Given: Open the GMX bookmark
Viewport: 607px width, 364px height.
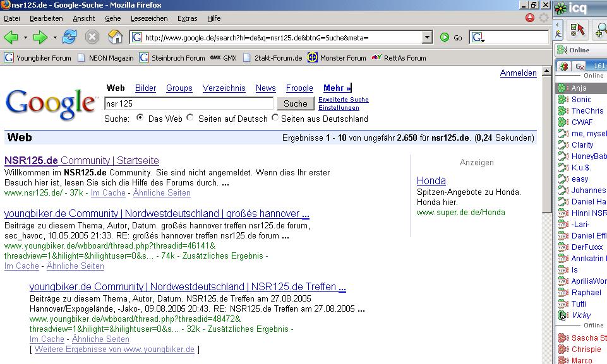Looking at the screenshot, I should (x=224, y=58).
